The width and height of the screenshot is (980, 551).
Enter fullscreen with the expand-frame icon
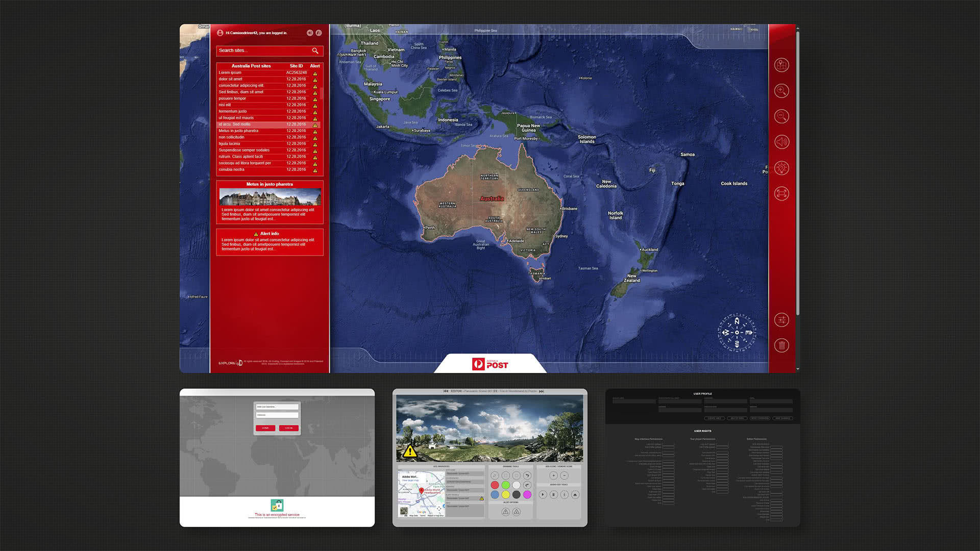pyautogui.click(x=781, y=193)
